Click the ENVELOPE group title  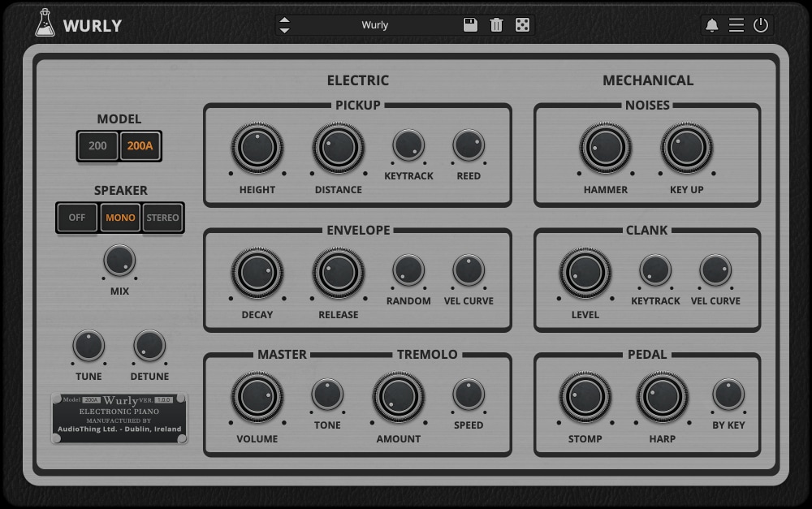click(x=358, y=230)
